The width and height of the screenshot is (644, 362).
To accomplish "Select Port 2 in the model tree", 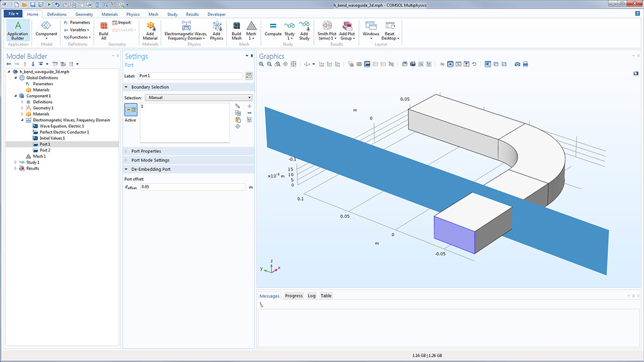I will (45, 150).
